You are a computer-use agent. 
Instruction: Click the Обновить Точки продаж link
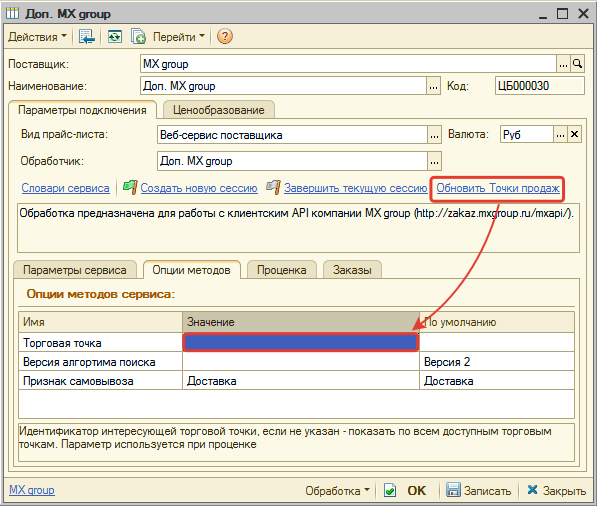click(498, 188)
